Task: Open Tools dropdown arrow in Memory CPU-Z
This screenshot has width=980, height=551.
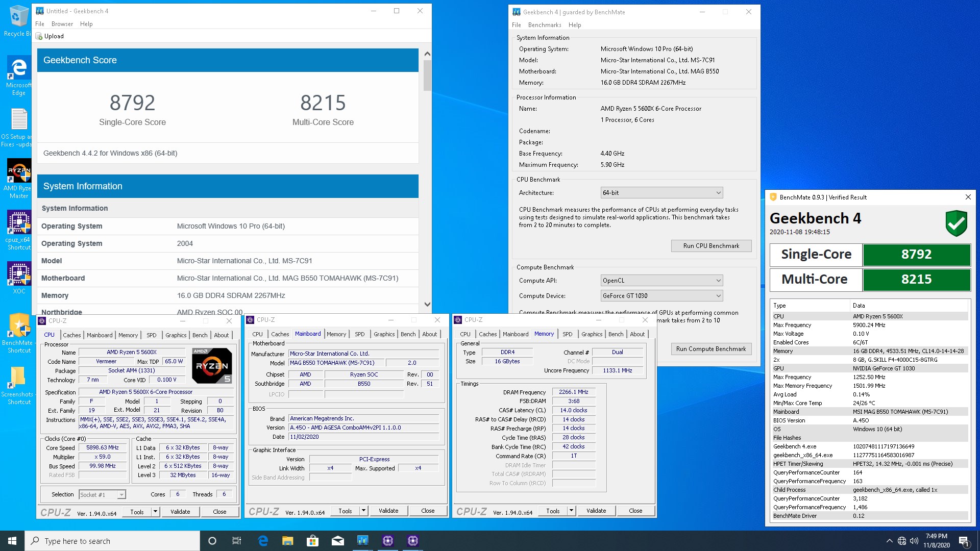Action: click(x=571, y=511)
